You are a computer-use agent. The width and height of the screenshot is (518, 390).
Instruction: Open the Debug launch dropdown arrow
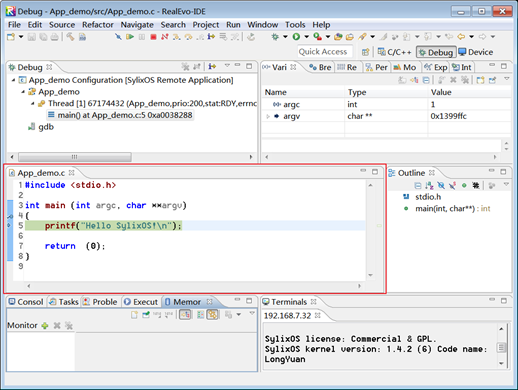(285, 37)
